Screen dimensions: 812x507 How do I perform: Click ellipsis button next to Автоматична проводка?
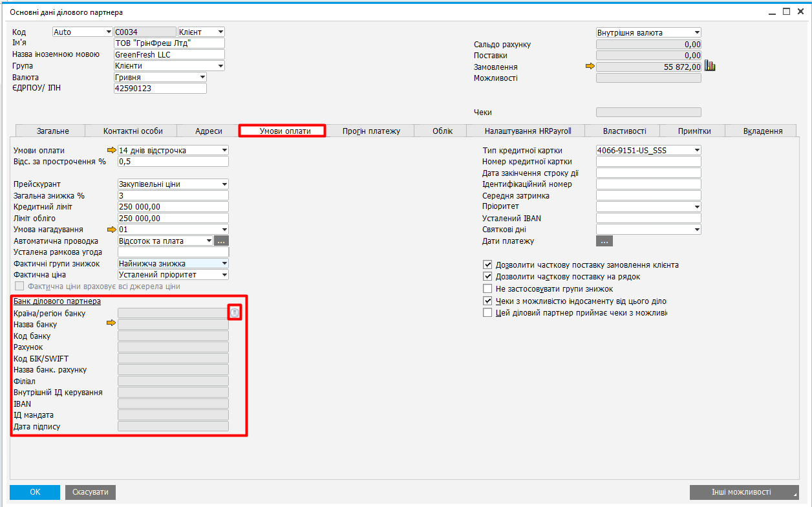point(222,241)
